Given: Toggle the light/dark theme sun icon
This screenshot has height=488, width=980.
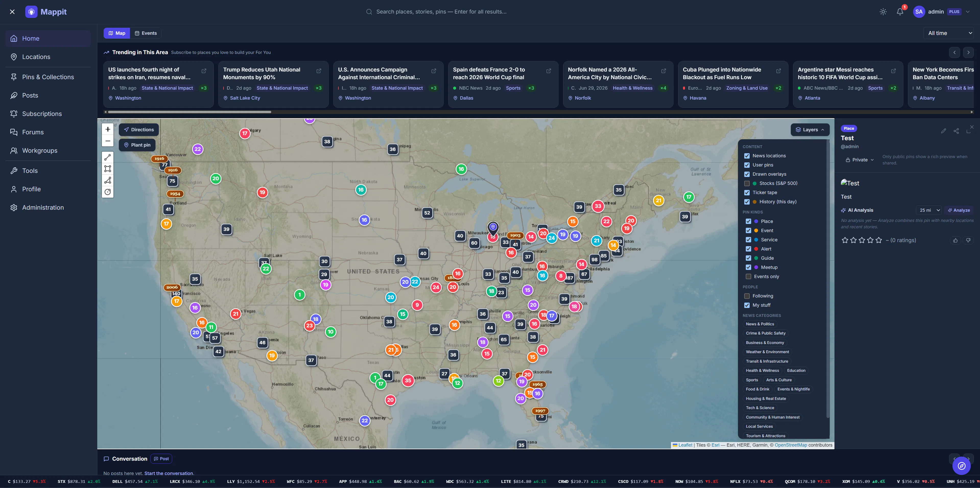Looking at the screenshot, I should tap(883, 12).
